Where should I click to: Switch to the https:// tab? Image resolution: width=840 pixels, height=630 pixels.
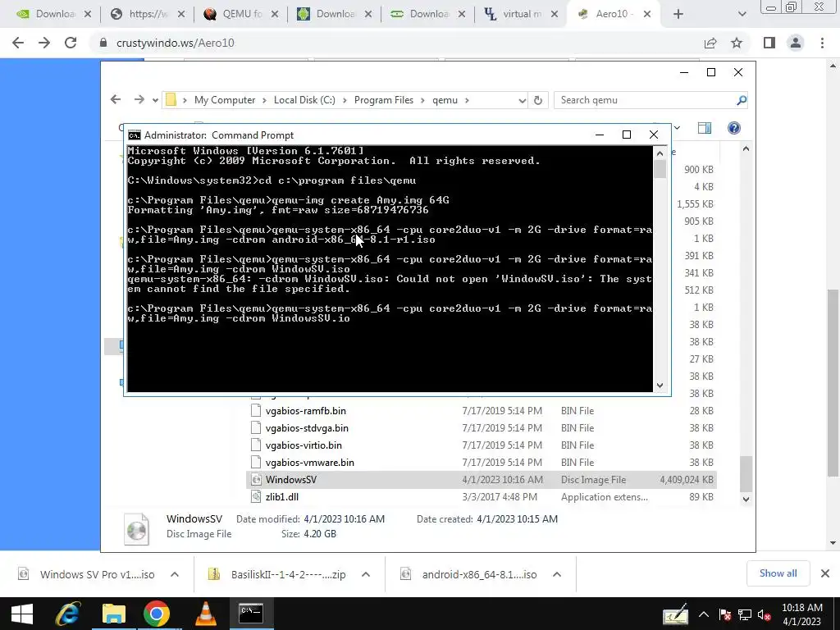pyautogui.click(x=148, y=14)
